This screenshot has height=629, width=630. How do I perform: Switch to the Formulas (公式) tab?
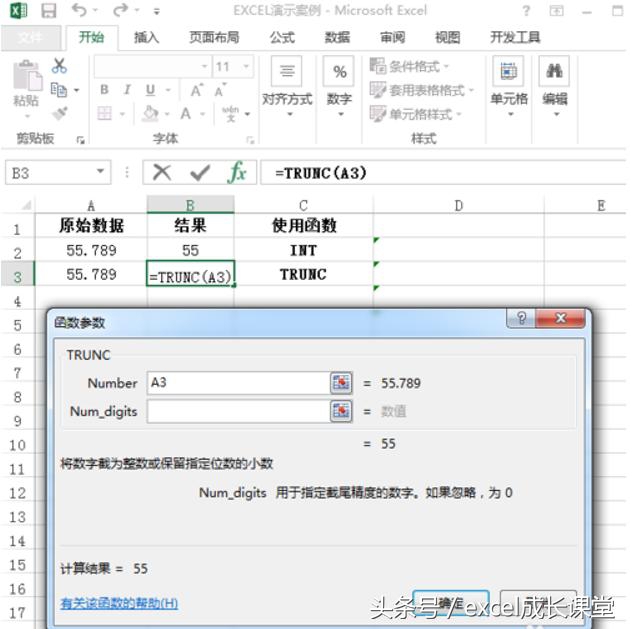[282, 38]
